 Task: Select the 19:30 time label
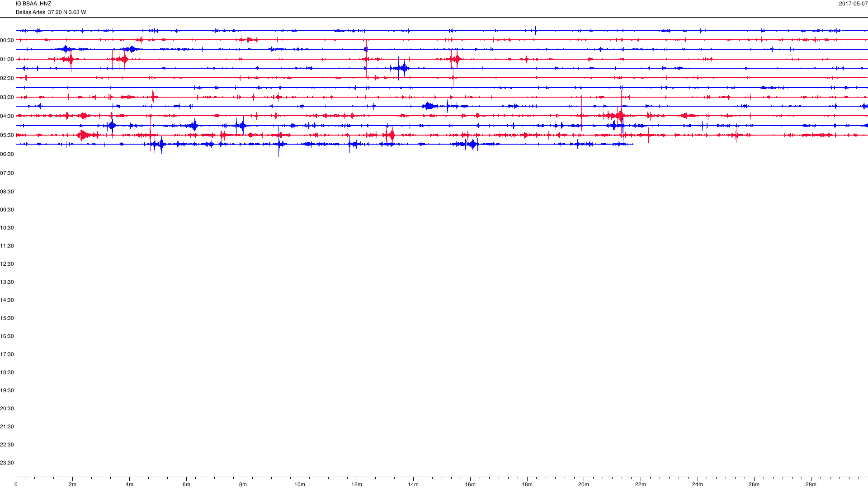point(7,390)
